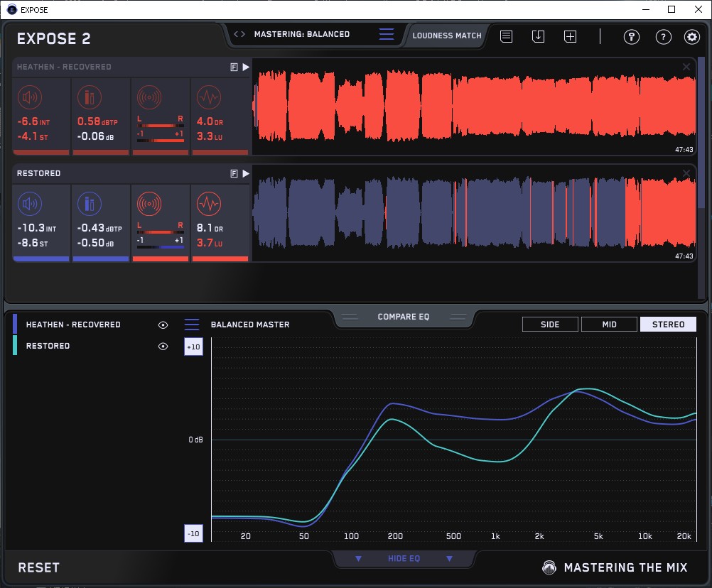
Task: Click the loudness icon for Heathen - Recovered
Action: click(x=30, y=97)
